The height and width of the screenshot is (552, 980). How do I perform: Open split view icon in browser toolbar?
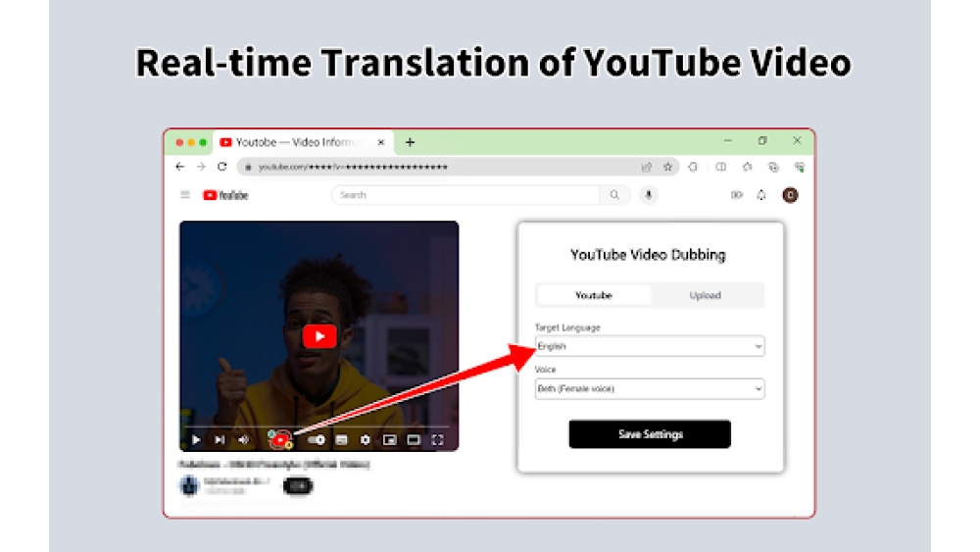720,167
